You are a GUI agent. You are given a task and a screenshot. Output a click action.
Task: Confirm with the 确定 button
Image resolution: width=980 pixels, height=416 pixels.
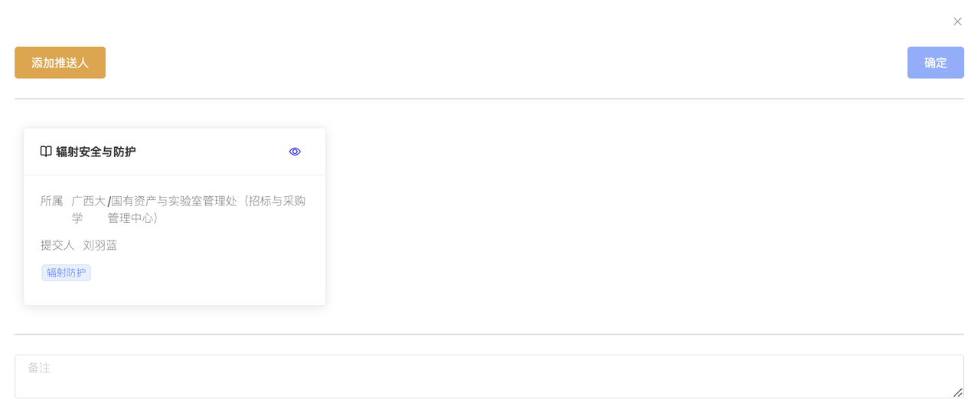coord(936,63)
